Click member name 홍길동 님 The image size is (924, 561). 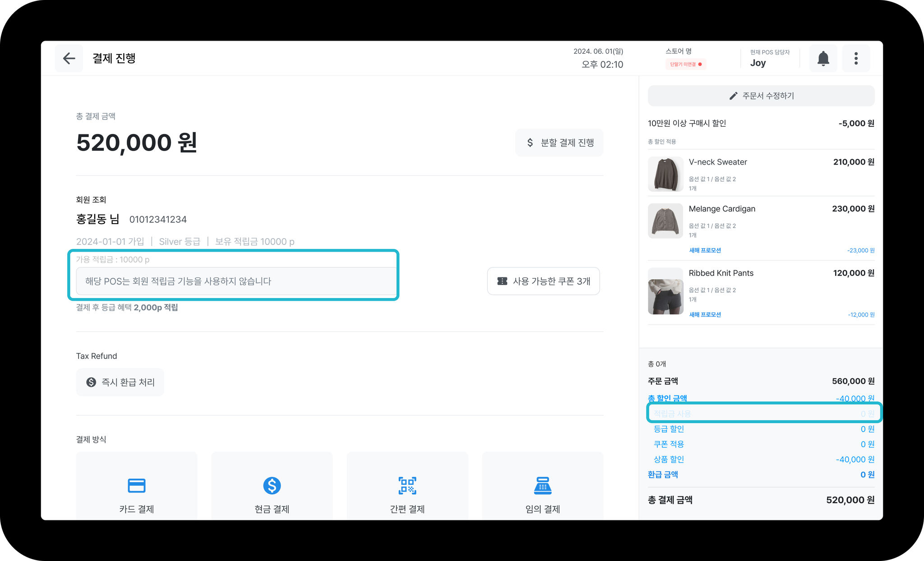[x=98, y=219]
